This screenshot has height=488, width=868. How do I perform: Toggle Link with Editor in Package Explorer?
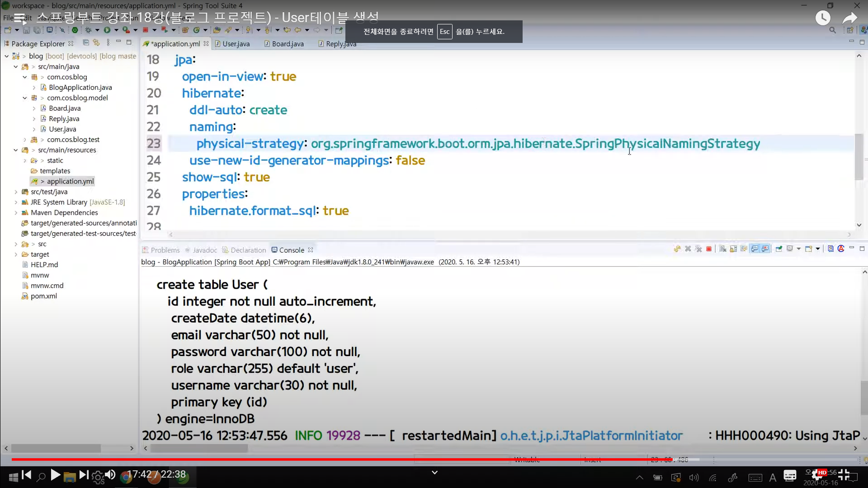pyautogui.click(x=96, y=42)
